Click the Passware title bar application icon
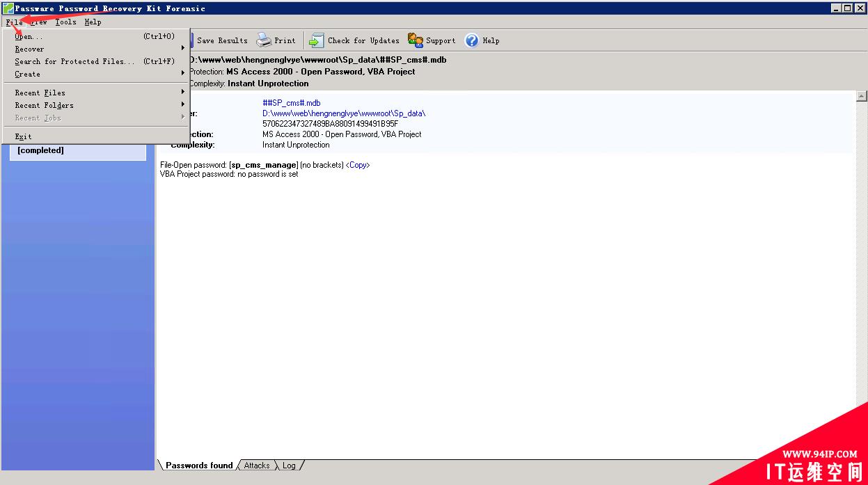Viewport: 868px width, 485px height. tap(8, 8)
